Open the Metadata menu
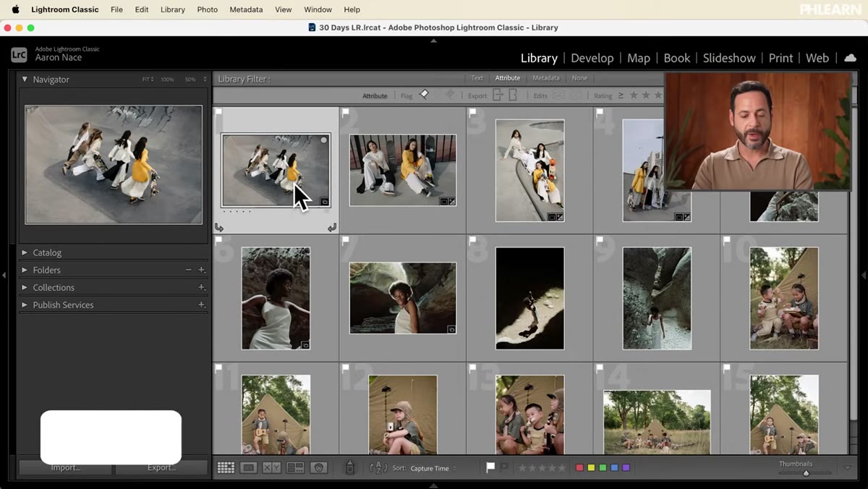Screen dimensions: 868x489 [x=246, y=9]
